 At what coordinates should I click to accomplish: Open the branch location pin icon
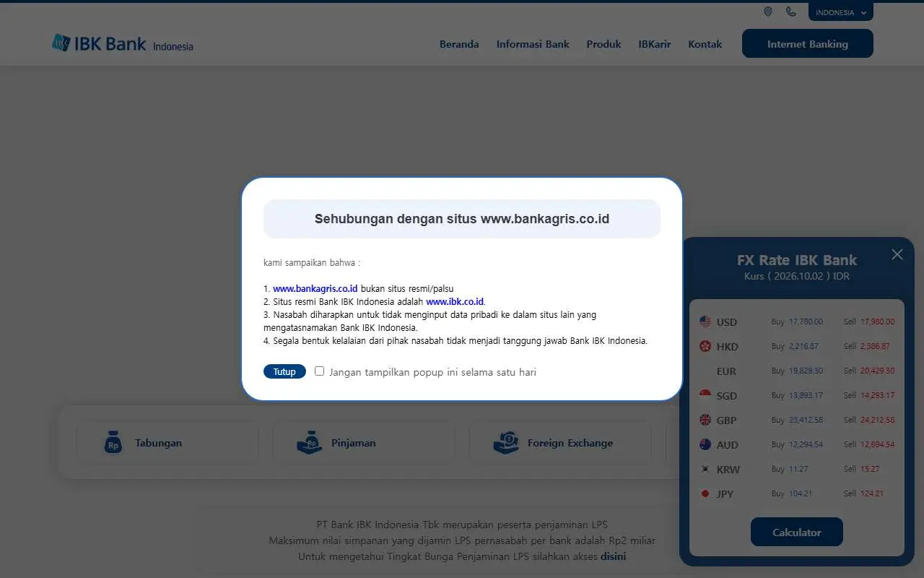tap(768, 12)
